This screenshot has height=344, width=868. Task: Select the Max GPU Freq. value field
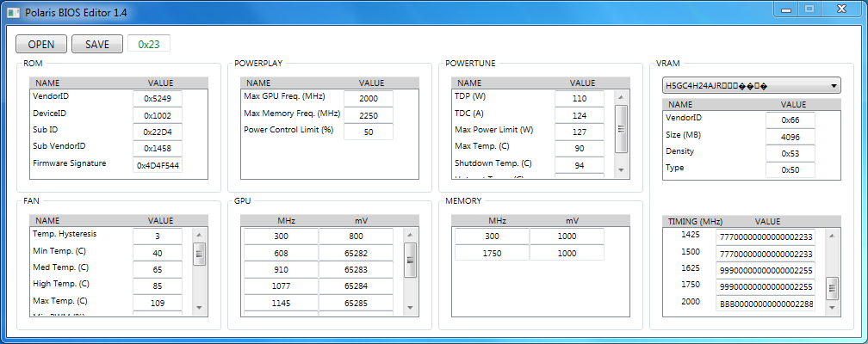point(368,98)
